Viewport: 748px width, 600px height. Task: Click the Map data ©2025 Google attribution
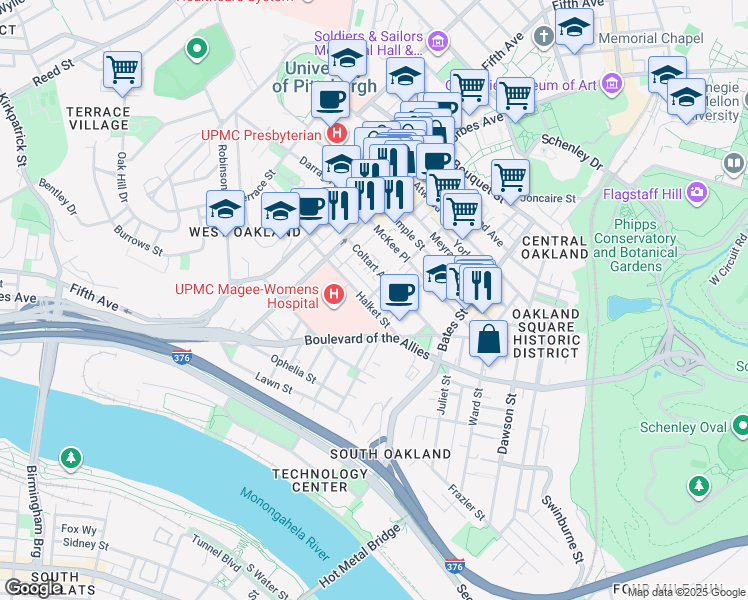(x=687, y=592)
